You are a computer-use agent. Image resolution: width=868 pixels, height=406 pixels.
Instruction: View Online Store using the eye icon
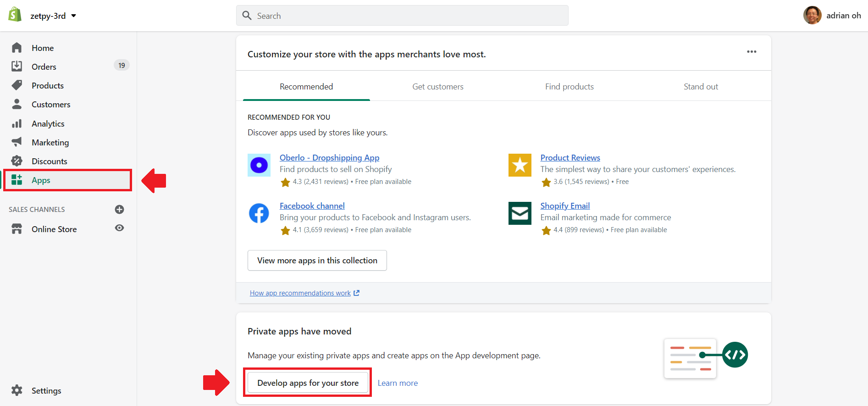click(119, 228)
